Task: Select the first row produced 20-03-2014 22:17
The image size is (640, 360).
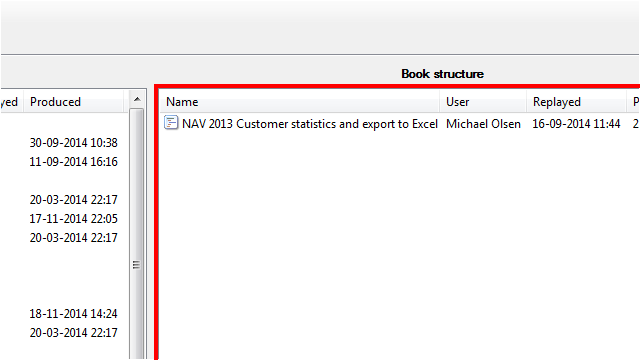Action: [x=73, y=200]
